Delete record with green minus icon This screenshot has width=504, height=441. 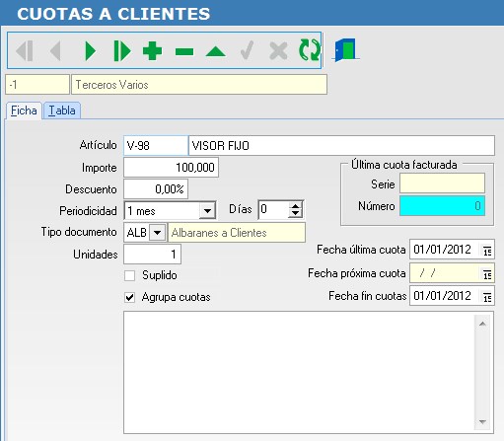point(184,51)
